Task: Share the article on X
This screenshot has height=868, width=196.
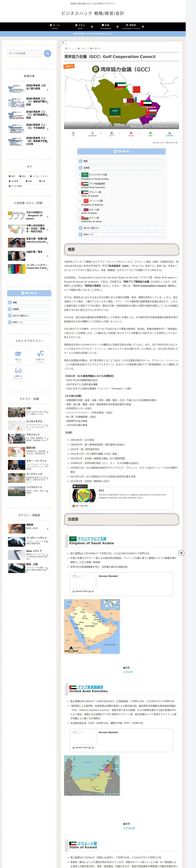Action: coord(73,134)
